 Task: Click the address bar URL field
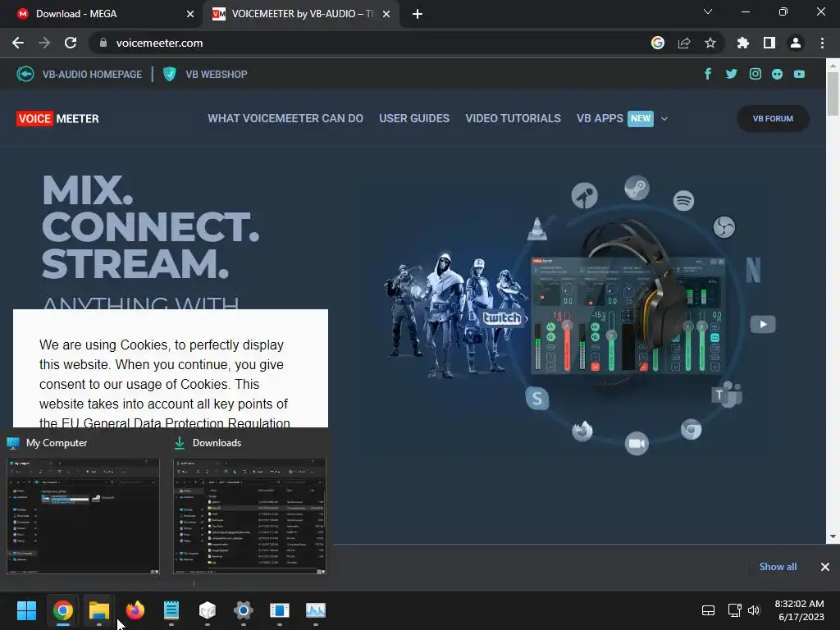click(370, 43)
